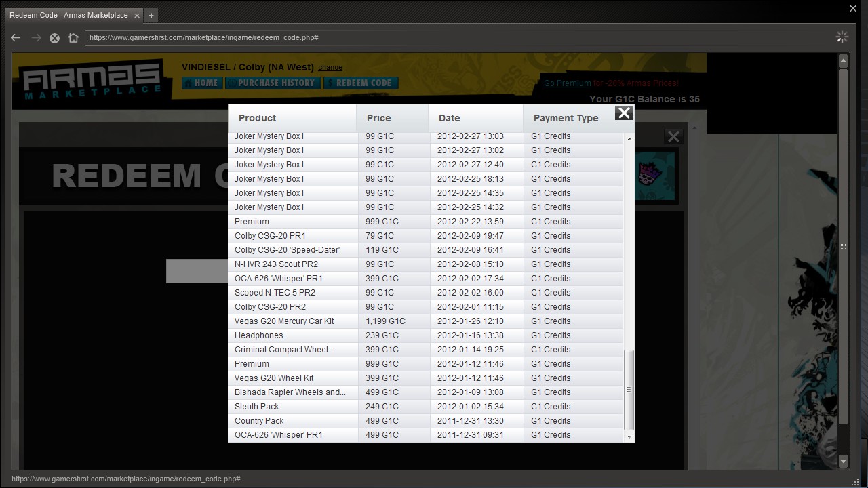This screenshot has height=488, width=868.
Task: Click the code input field behind popup
Action: tap(197, 271)
